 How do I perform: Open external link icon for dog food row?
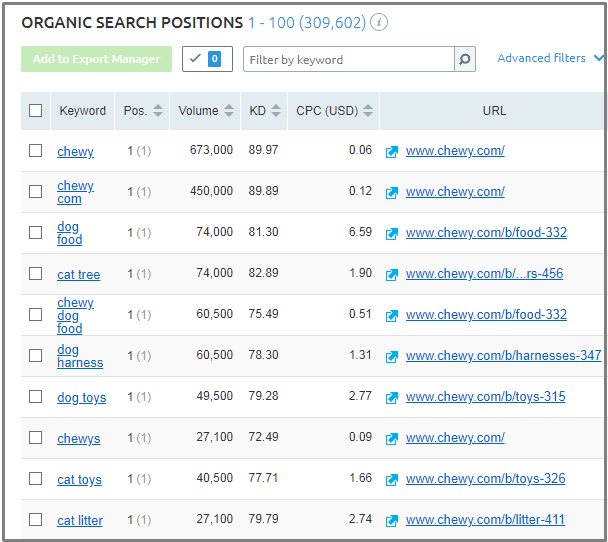392,234
